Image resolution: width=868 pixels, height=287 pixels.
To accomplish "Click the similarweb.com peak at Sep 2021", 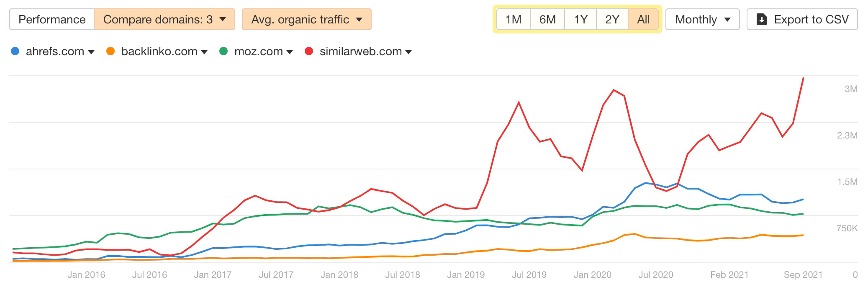I will pos(803,78).
